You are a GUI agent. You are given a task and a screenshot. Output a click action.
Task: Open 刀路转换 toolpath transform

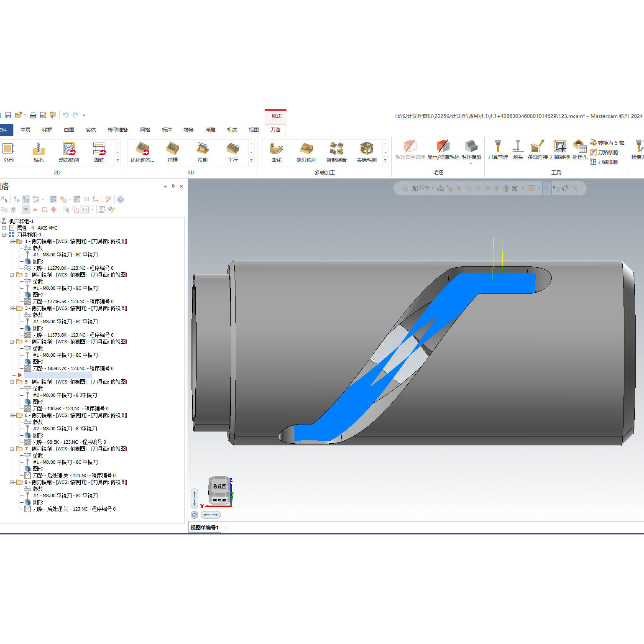point(560,150)
